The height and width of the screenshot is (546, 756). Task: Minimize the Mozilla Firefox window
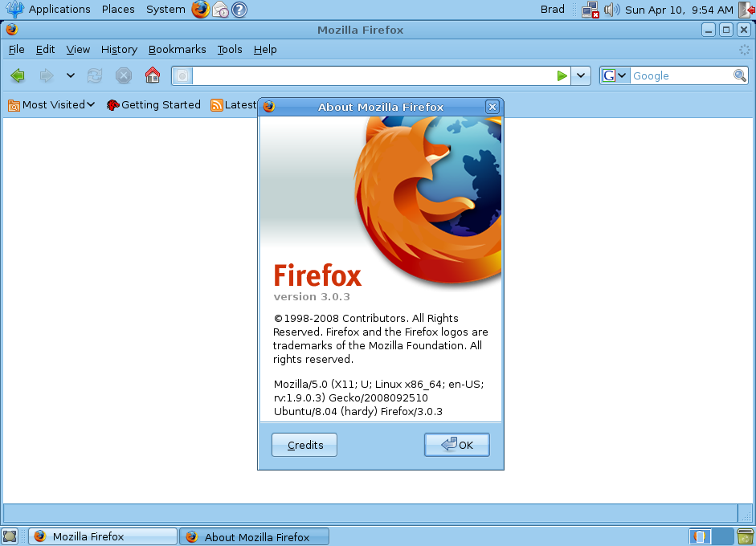point(709,30)
